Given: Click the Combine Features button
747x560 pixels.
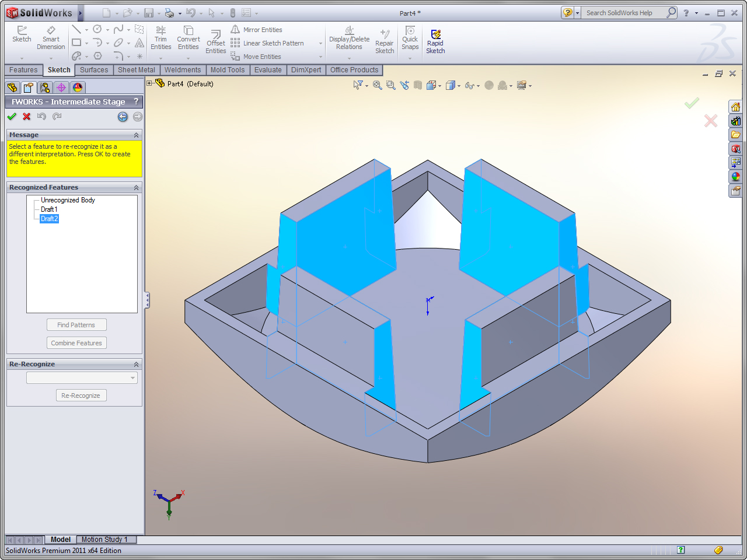Looking at the screenshot, I should 76,343.
